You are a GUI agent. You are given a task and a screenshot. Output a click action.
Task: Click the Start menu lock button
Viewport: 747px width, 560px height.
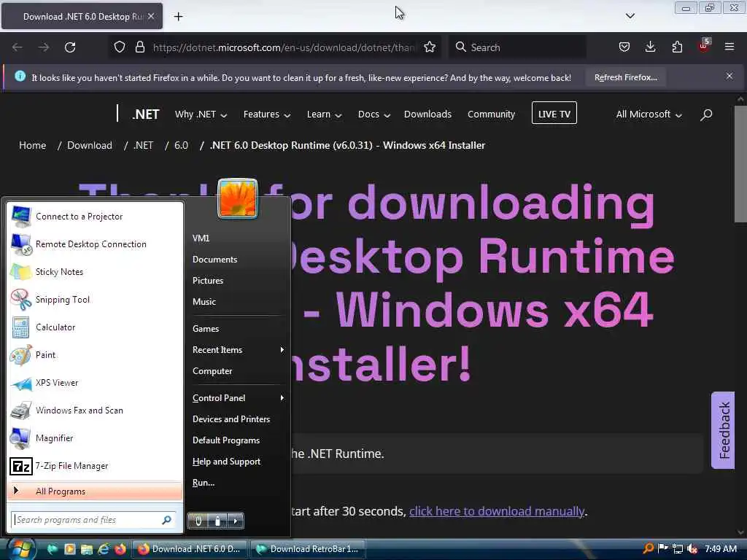click(217, 521)
